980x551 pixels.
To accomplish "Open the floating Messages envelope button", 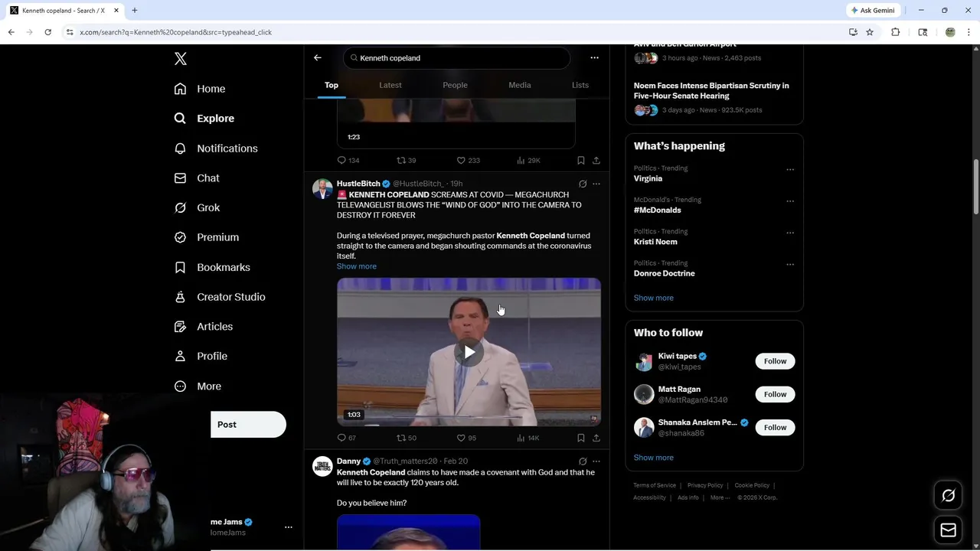I will (948, 530).
